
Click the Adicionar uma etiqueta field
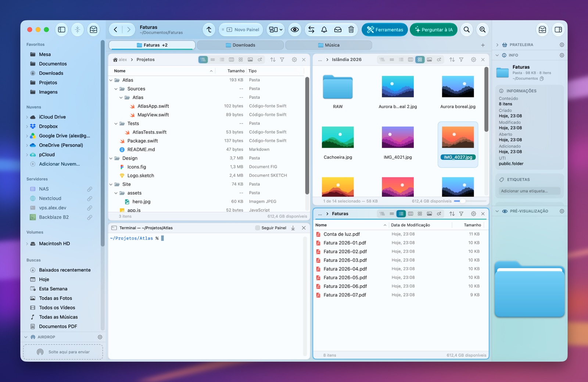coord(529,191)
